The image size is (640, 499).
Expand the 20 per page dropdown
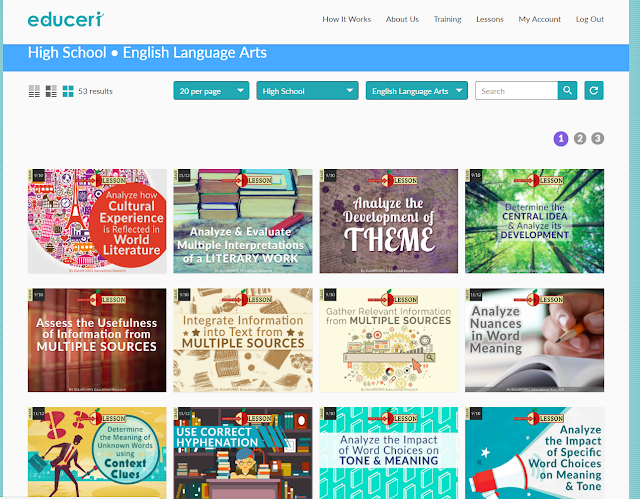pos(211,91)
